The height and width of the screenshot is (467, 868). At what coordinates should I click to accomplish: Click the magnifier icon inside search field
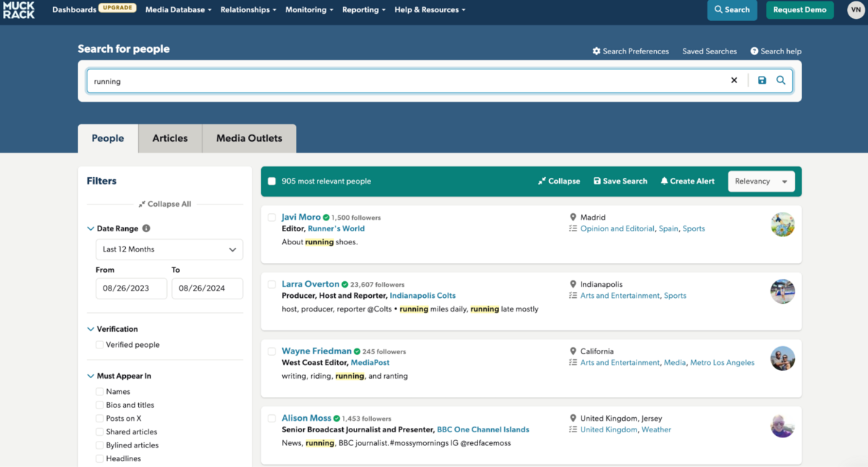(x=781, y=81)
